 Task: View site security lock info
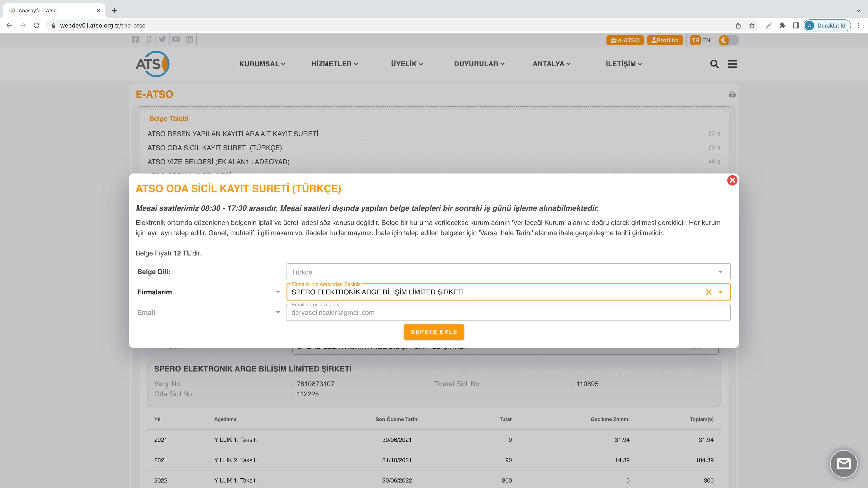(53, 26)
